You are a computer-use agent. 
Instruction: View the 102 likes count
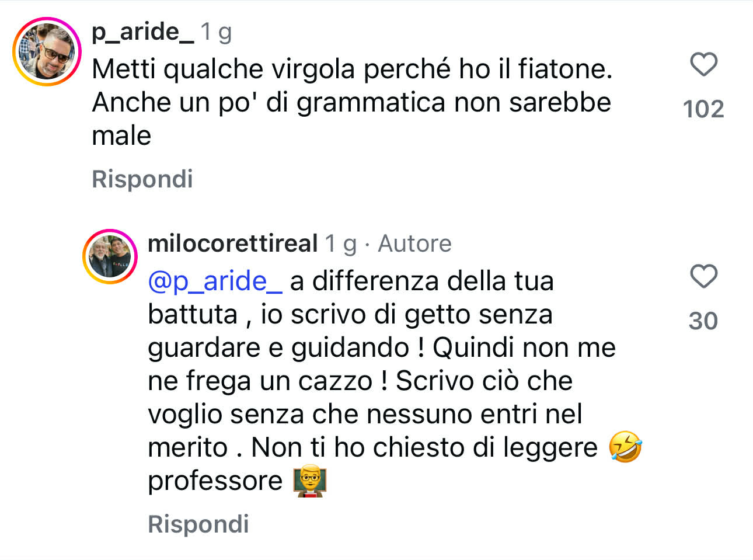coord(703,109)
